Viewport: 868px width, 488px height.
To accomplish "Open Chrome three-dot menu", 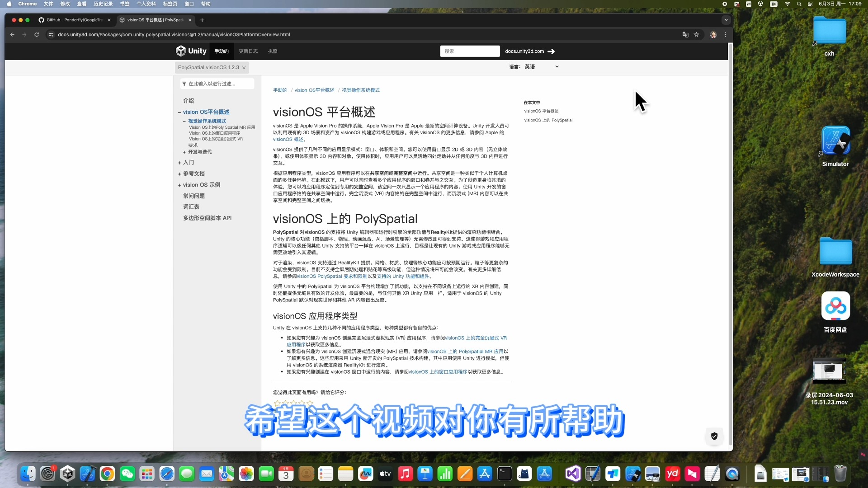I will [726, 34].
